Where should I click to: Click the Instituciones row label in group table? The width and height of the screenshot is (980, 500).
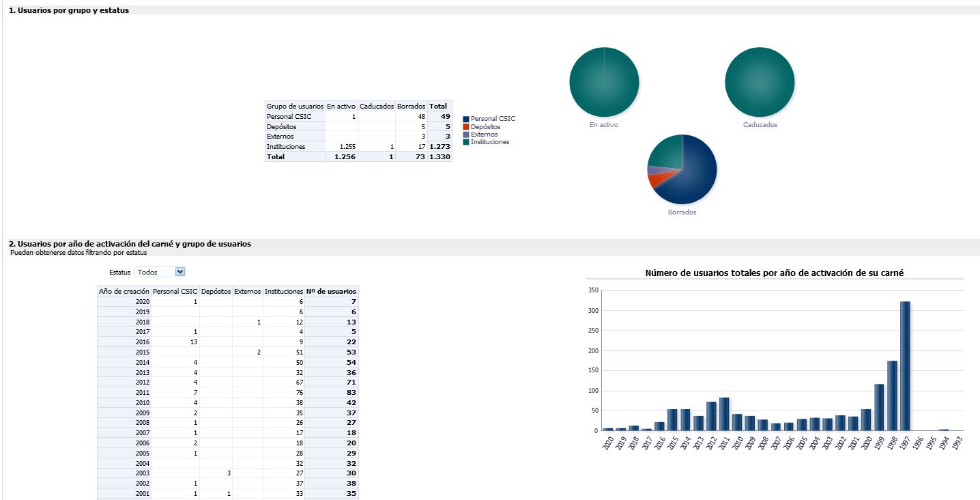286,147
